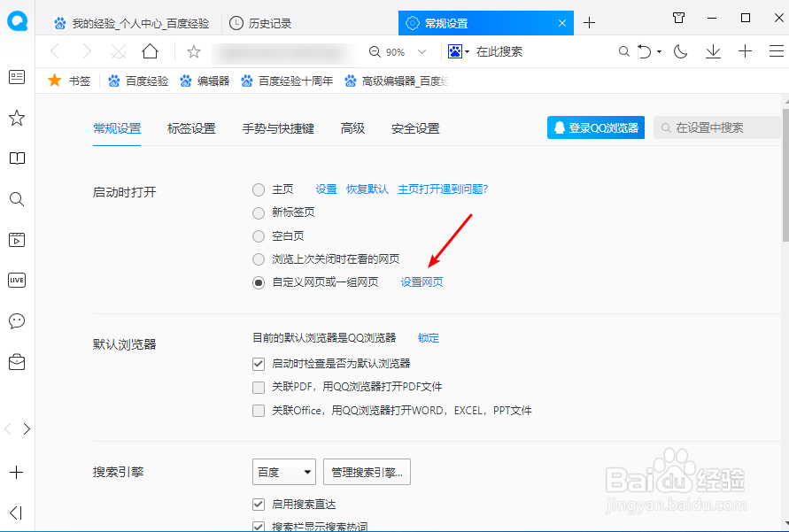
Task: Open the app center bag icon
Action: [x=16, y=361]
